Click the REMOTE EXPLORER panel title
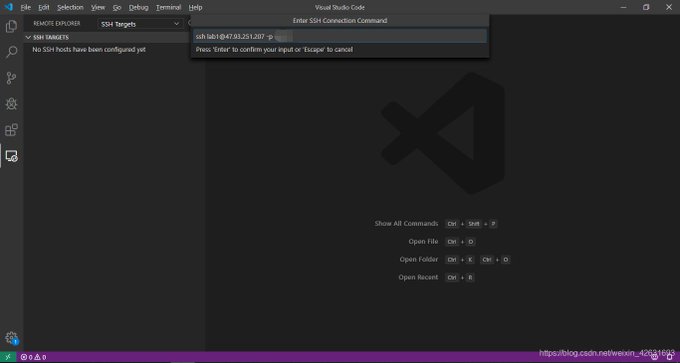 [x=57, y=24]
